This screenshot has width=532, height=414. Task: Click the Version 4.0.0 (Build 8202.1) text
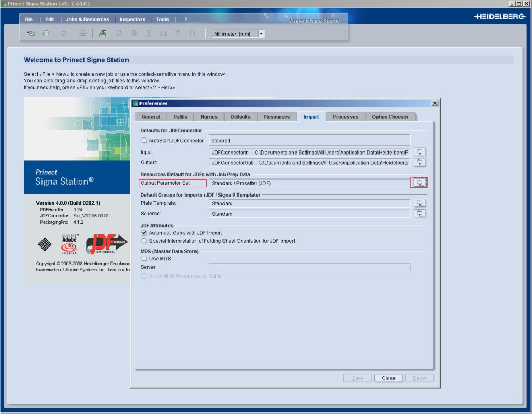(68, 203)
